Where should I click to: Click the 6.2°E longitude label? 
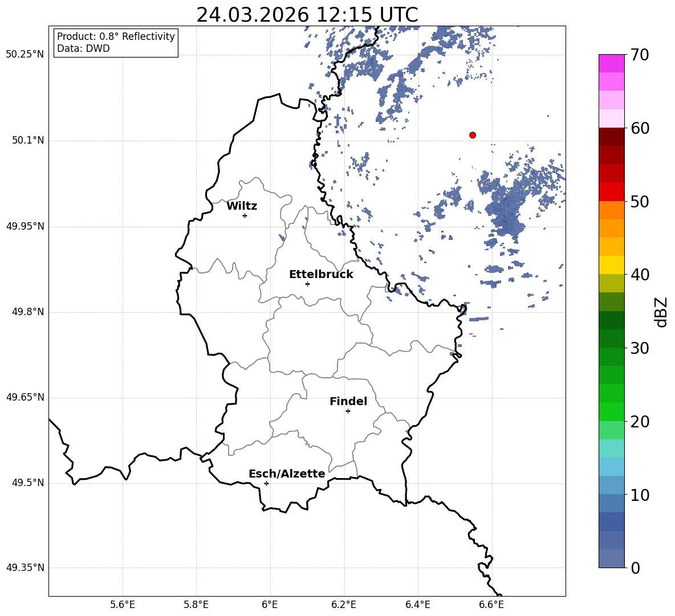pyautogui.click(x=344, y=605)
